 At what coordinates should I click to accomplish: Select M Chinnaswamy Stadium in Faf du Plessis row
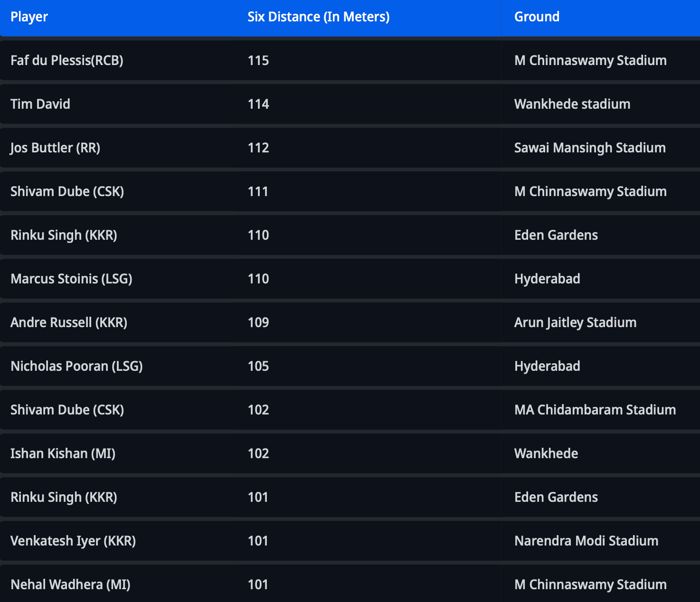pos(590,61)
